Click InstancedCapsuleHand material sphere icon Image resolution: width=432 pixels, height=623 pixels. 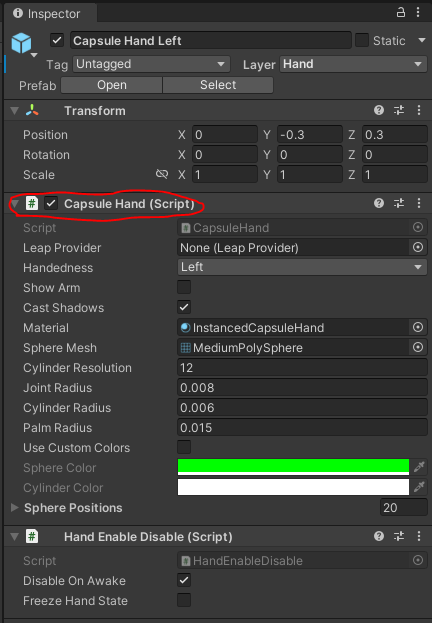click(185, 327)
